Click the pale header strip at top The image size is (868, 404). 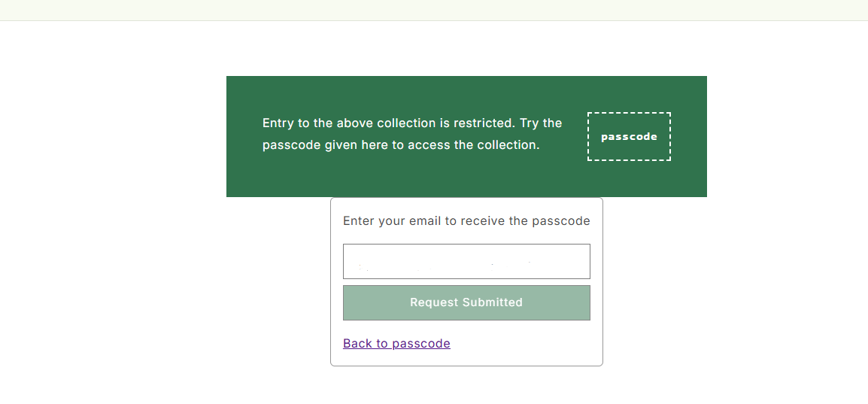pyautogui.click(x=434, y=10)
